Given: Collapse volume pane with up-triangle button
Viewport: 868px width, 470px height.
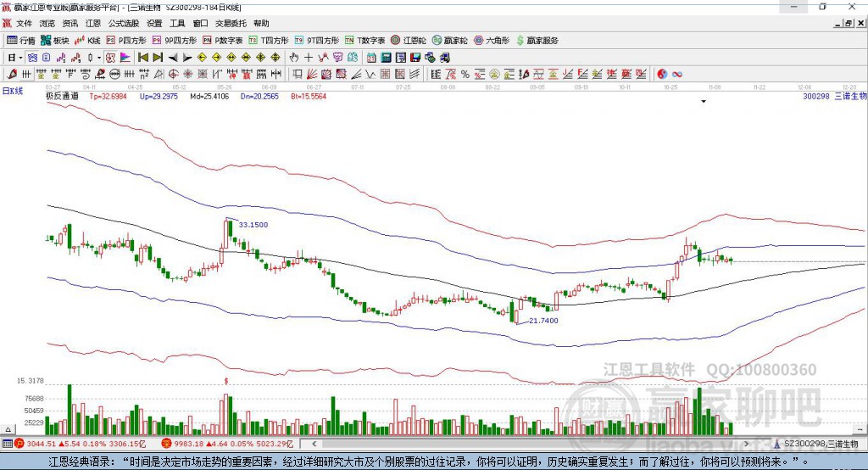Looking at the screenshot, I should click(x=8, y=429).
